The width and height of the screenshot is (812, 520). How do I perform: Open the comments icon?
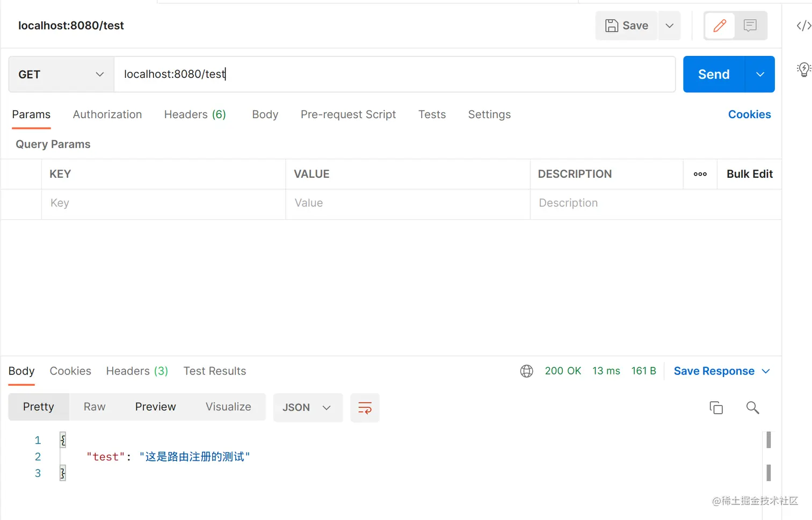tap(750, 26)
